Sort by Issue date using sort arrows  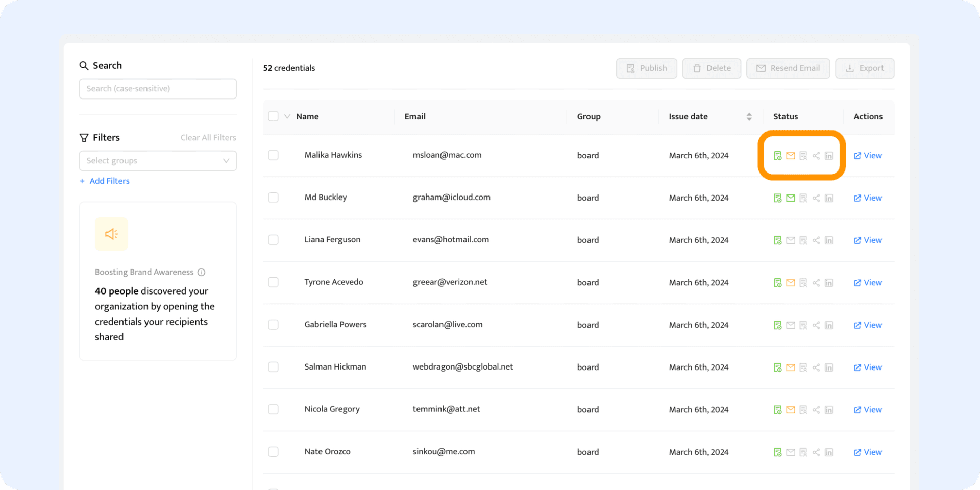click(749, 117)
